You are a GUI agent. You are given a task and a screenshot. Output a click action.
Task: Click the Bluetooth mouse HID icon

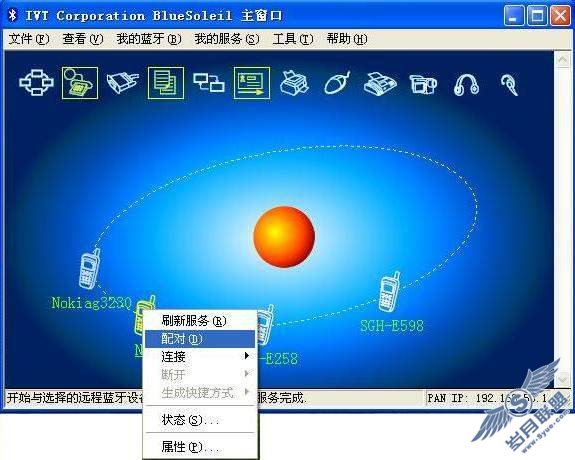tap(337, 83)
